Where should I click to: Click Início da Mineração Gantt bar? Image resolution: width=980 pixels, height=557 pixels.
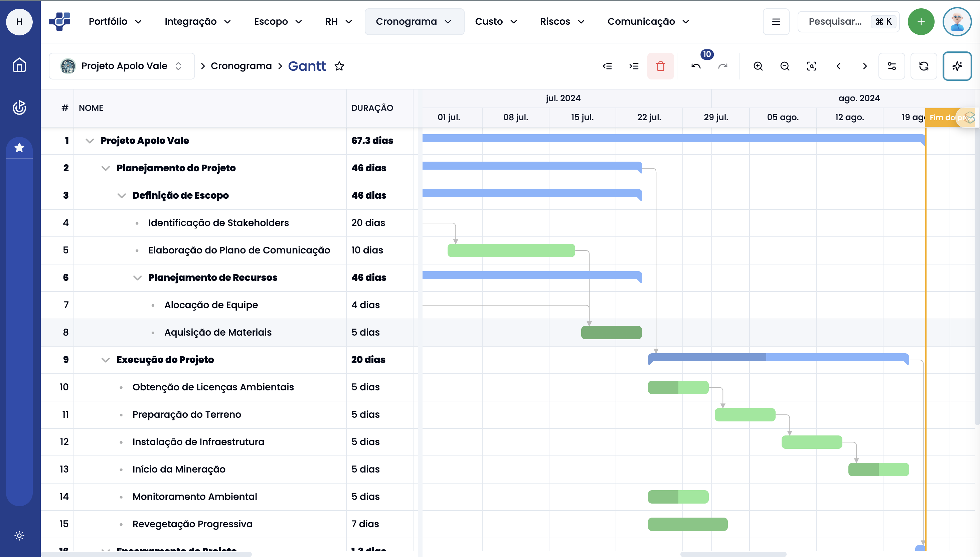878,470
